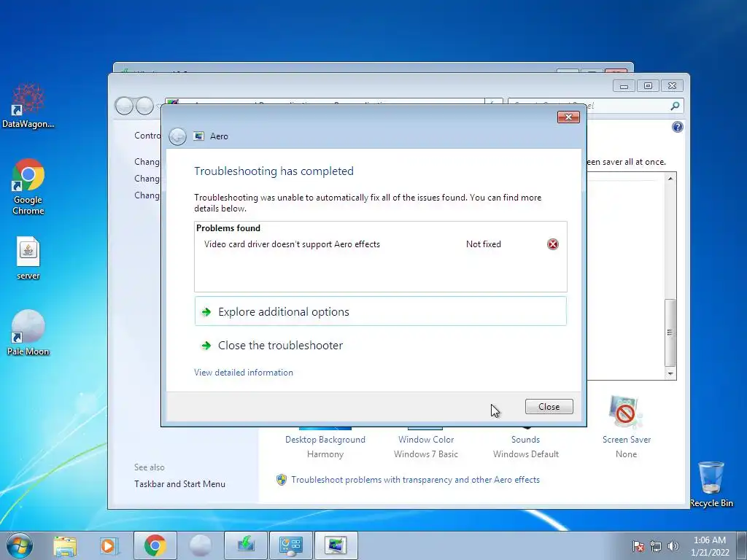
Task: Click the shield icon beside the troubleshoot link
Action: (282, 480)
